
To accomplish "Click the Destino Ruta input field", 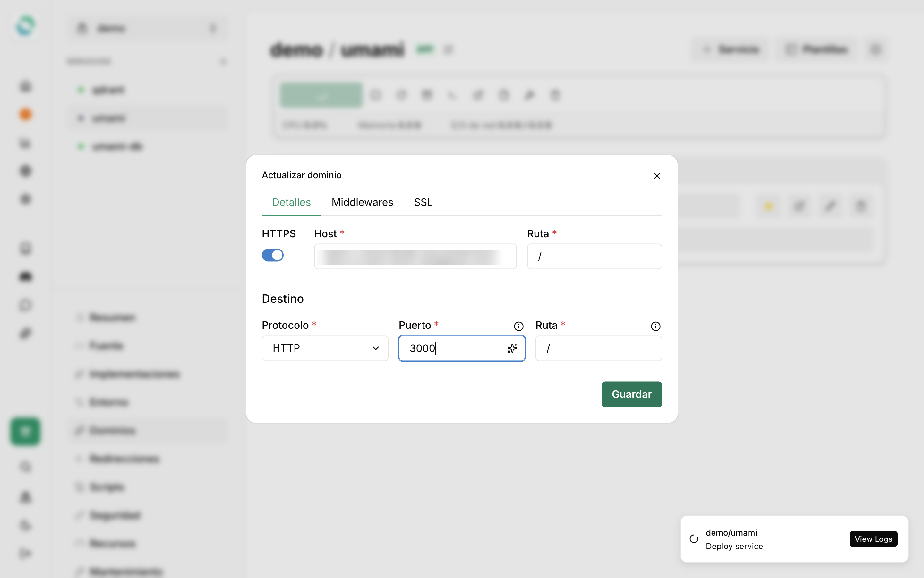I will [x=598, y=348].
